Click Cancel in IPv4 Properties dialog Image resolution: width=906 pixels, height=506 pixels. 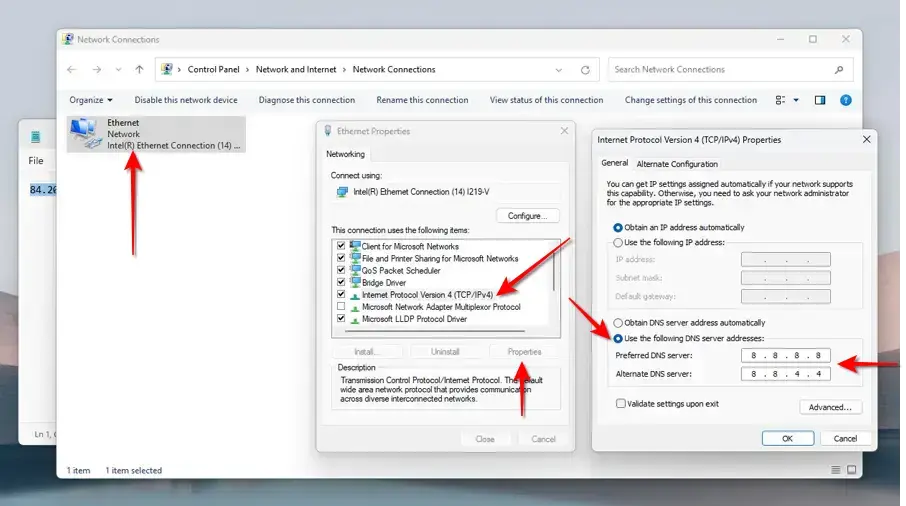pyautogui.click(x=845, y=438)
